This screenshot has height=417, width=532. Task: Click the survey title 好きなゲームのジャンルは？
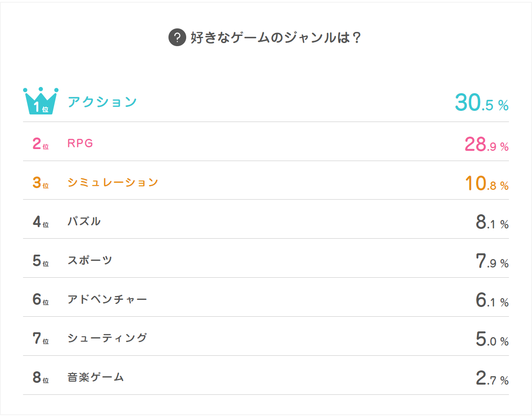[x=276, y=37]
